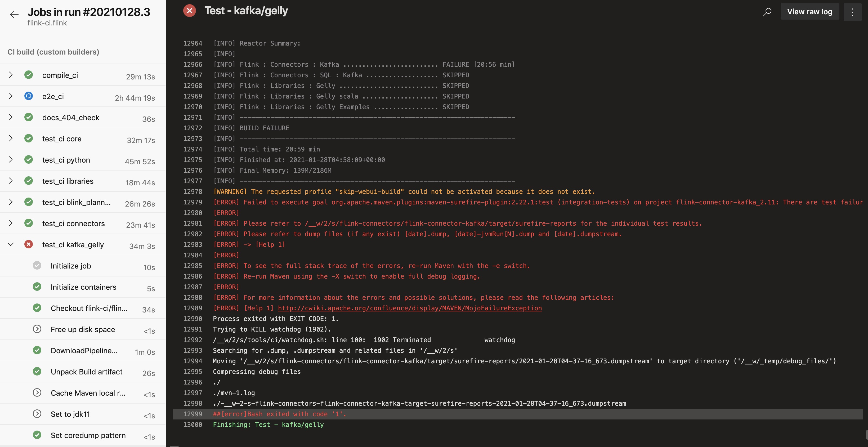Open the Checkout flink-ci step

pyautogui.click(x=89, y=308)
